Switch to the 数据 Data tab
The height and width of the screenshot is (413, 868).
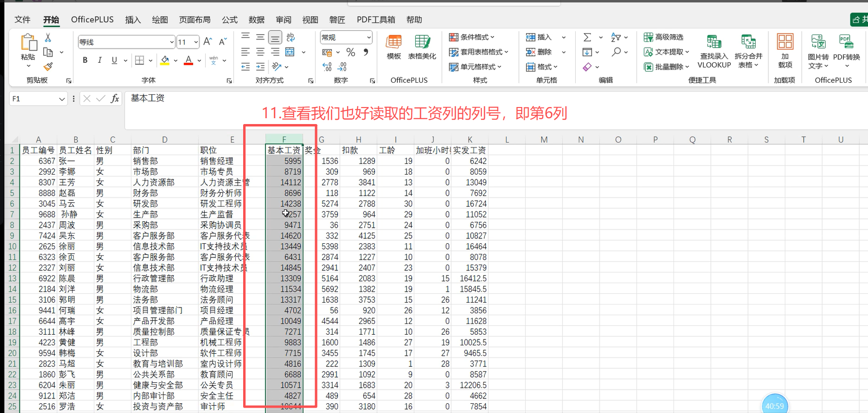tap(256, 19)
